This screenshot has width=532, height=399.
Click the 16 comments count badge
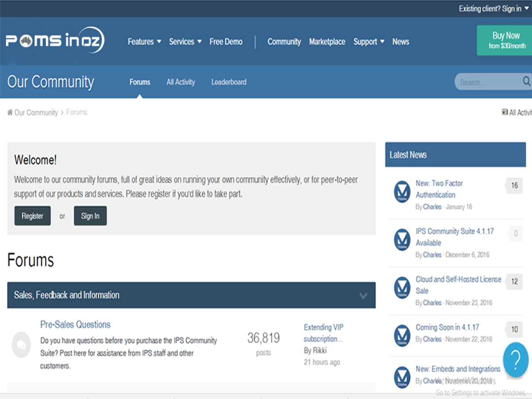514,186
